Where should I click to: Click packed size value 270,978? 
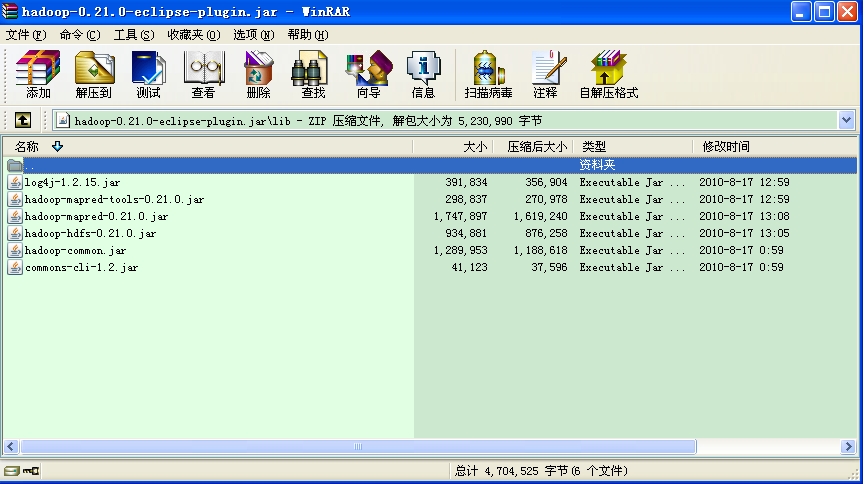(x=546, y=200)
